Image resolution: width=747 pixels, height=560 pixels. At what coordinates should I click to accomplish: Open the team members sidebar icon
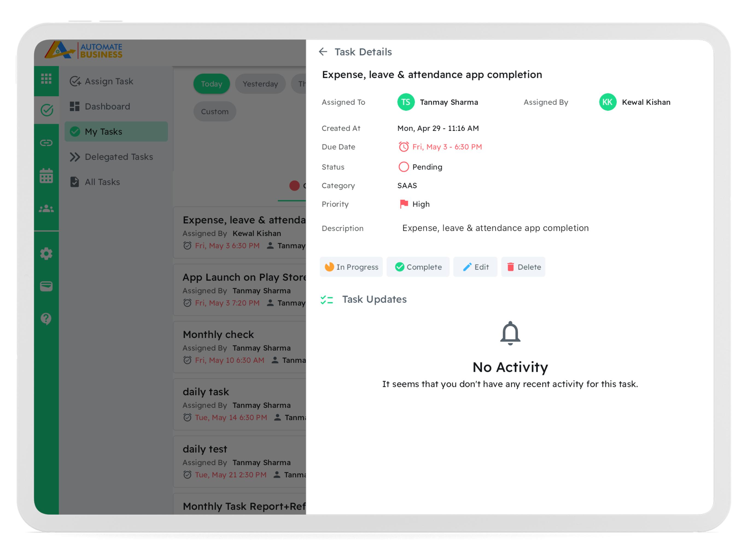pos(46,209)
